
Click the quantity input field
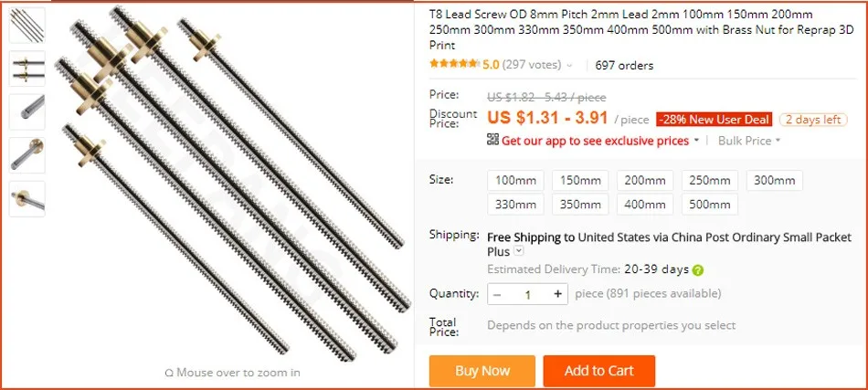tap(527, 294)
